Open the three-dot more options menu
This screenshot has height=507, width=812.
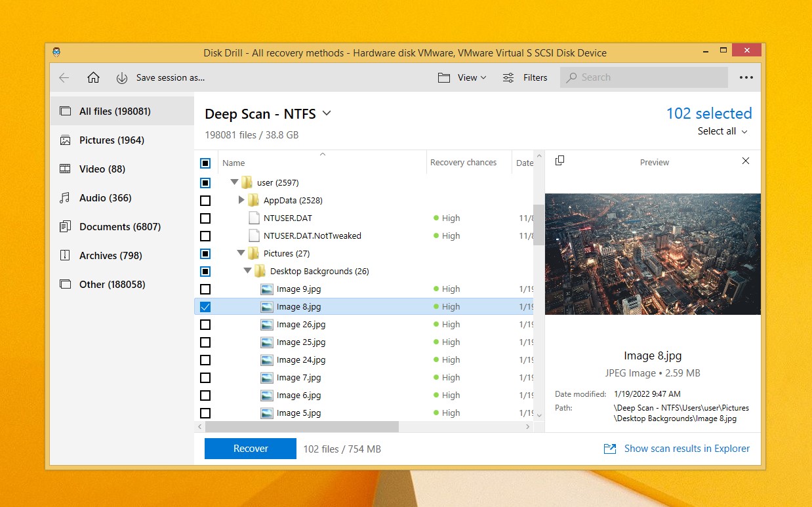[x=746, y=77]
